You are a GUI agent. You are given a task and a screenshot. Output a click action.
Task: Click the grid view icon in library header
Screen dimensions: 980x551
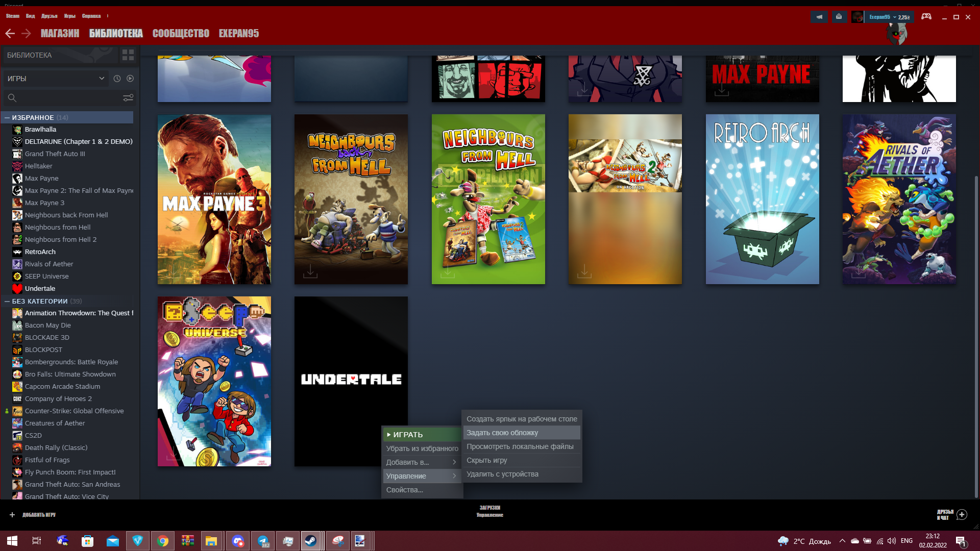coord(128,55)
